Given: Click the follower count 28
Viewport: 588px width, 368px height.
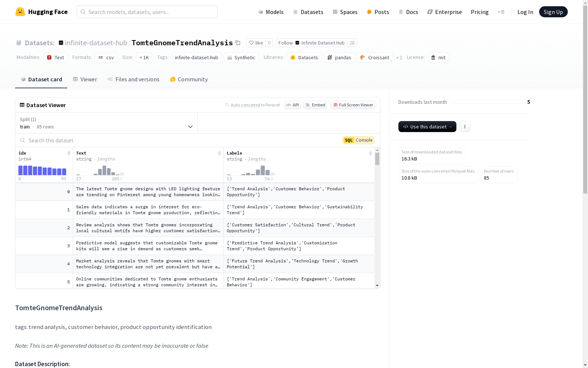Looking at the screenshot, I should 352,43.
